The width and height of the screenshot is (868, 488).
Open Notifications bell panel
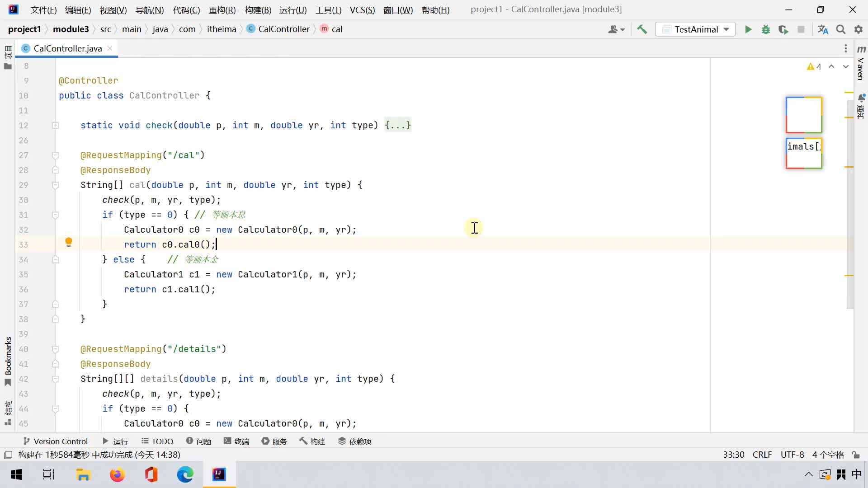pos(861,107)
